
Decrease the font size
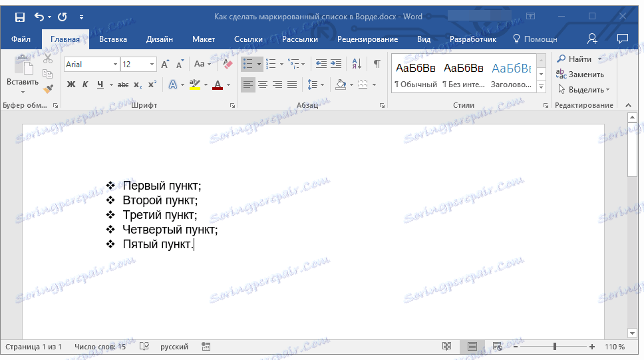pos(180,64)
